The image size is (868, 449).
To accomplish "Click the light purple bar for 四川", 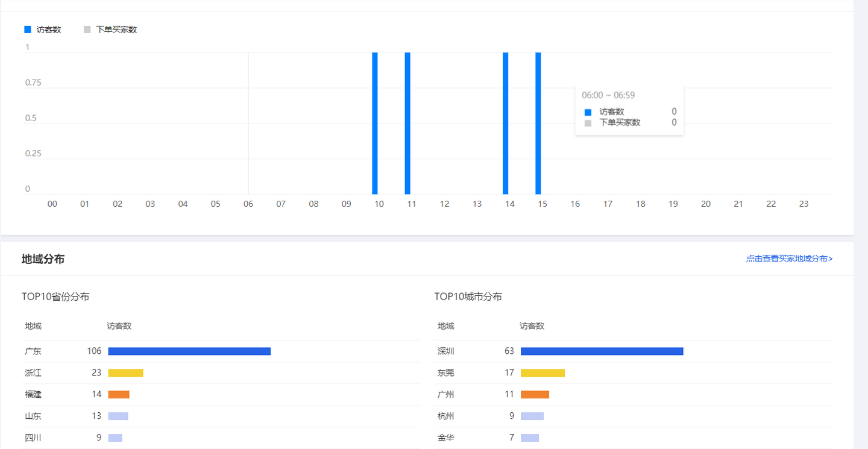I will click(x=115, y=438).
